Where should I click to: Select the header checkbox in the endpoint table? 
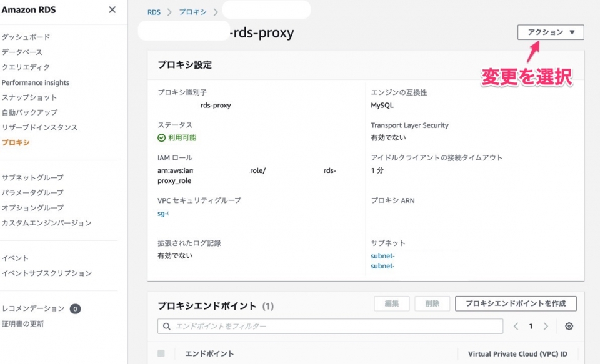tap(161, 353)
